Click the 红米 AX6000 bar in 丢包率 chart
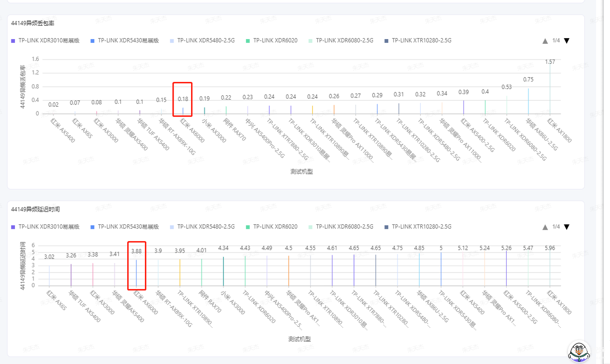 point(183,111)
